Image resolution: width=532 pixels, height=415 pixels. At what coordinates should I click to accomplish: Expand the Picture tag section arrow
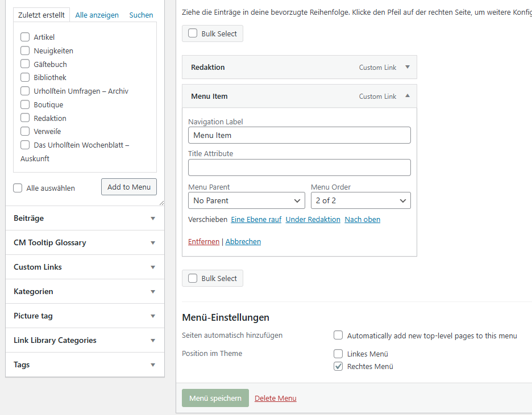(152, 316)
